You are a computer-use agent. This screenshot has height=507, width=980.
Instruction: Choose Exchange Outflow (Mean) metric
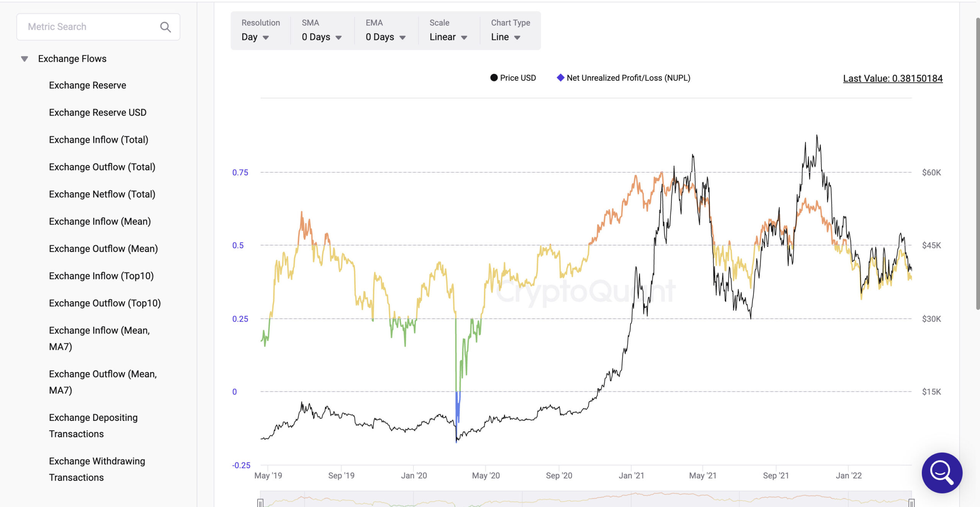pyautogui.click(x=103, y=249)
